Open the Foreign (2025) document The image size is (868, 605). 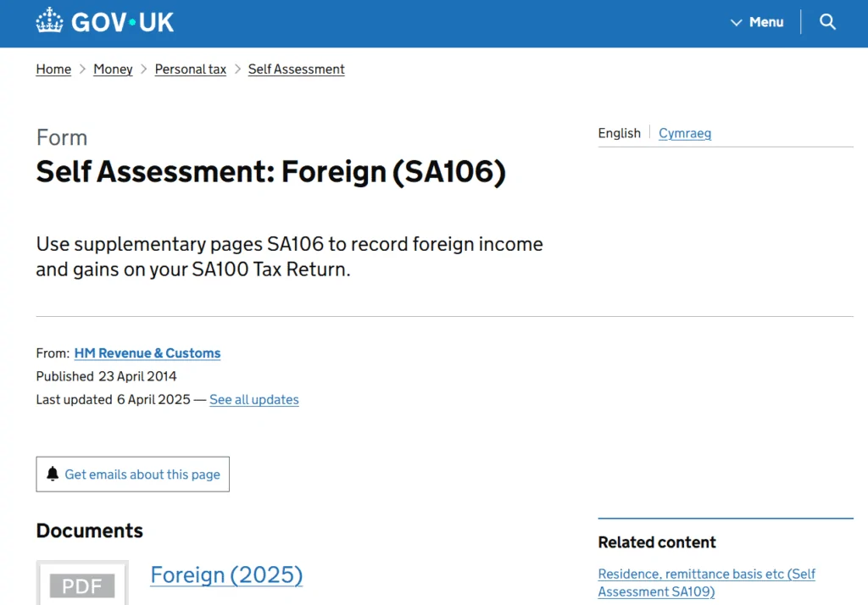(226, 575)
